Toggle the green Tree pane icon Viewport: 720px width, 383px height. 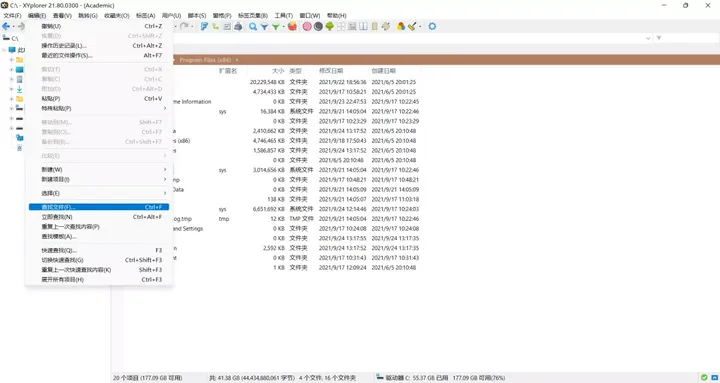pos(329,27)
